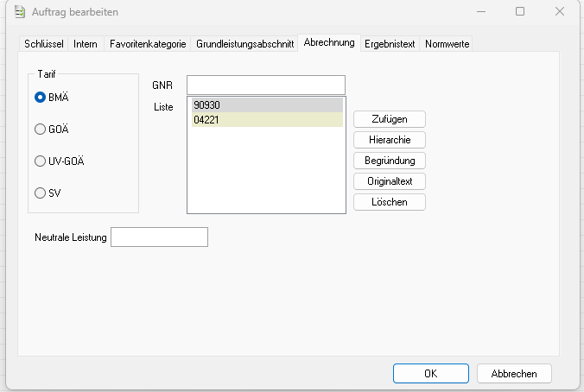Click the Begründung button
Image resolution: width=584 pixels, height=392 pixels.
390,161
